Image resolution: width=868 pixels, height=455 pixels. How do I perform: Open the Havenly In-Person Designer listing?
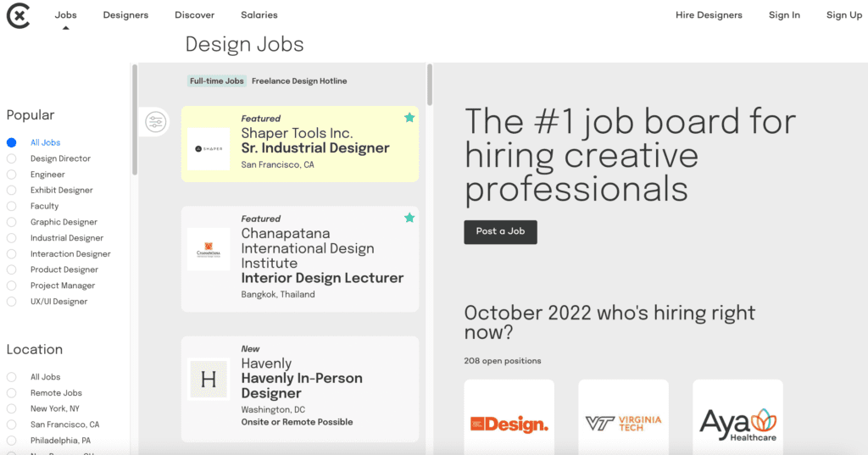tap(300, 389)
